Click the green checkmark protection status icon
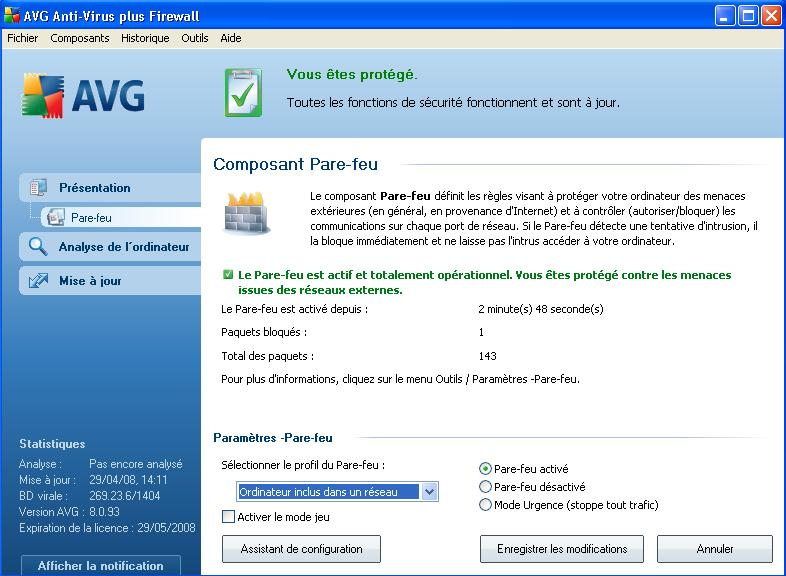 (x=243, y=93)
